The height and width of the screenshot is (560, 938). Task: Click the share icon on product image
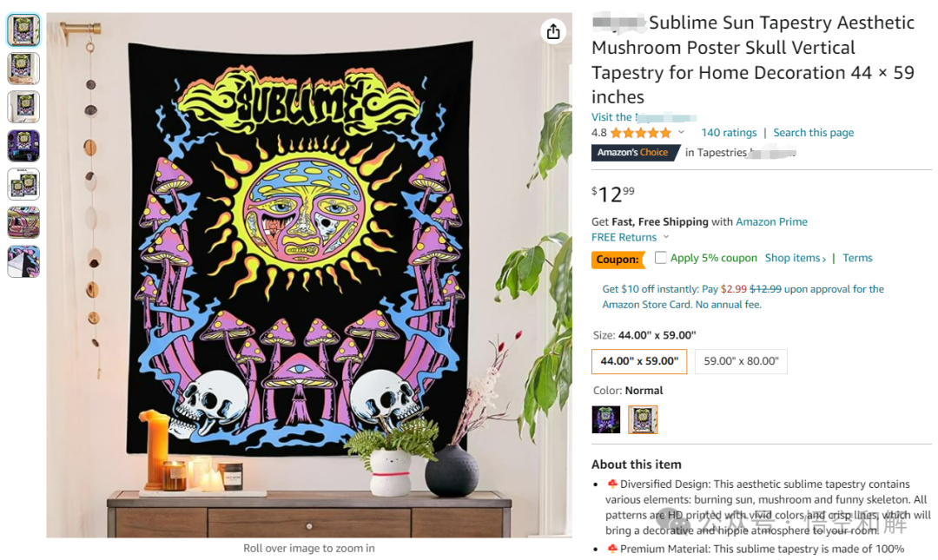[x=553, y=31]
